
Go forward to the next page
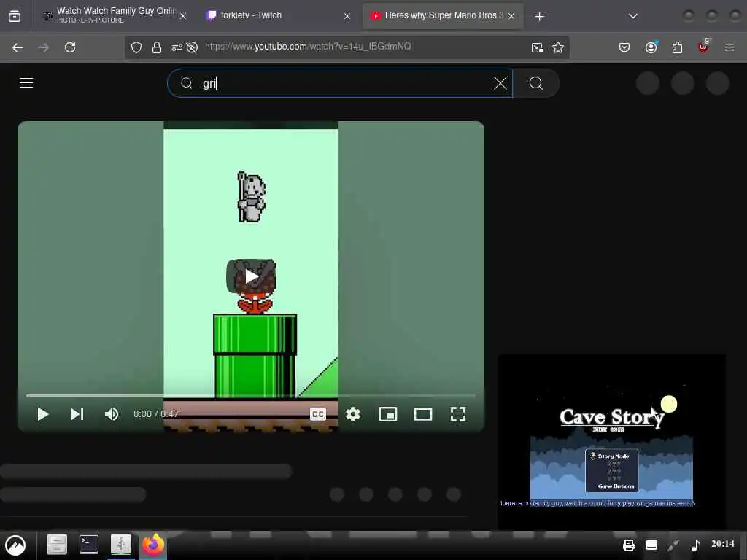pos(43,47)
